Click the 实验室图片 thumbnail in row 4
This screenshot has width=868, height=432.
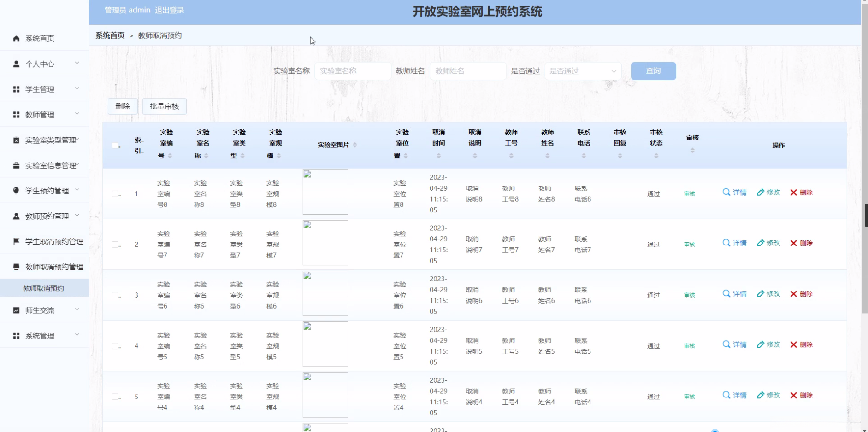click(x=325, y=344)
